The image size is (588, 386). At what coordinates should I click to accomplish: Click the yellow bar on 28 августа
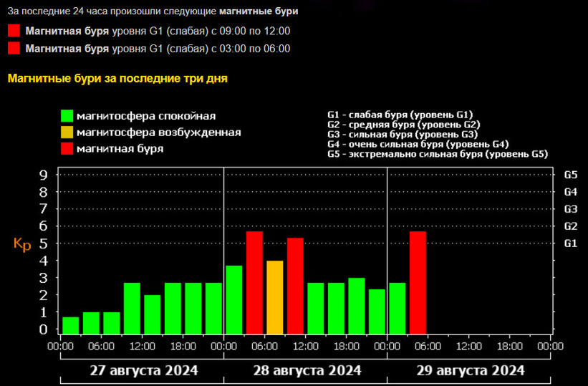(275, 297)
